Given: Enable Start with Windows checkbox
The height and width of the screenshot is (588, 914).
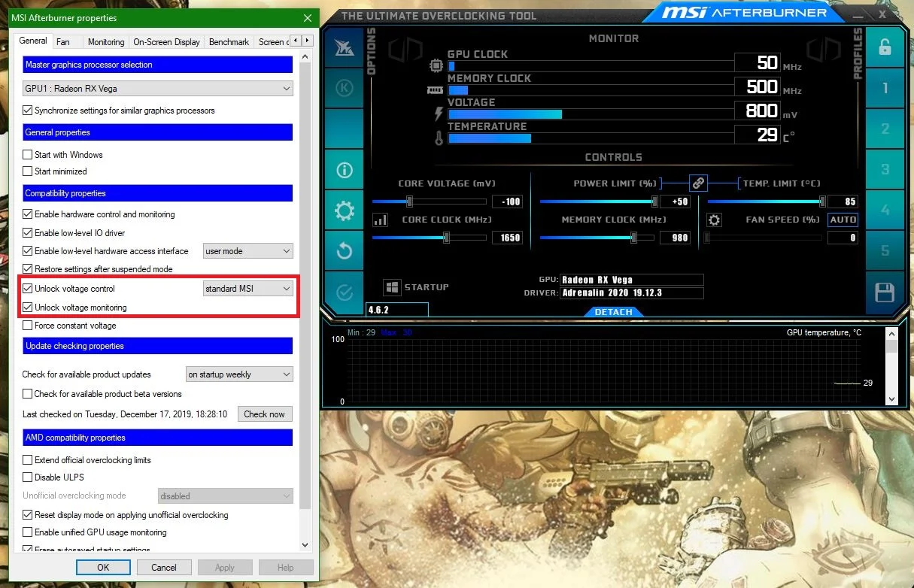Looking at the screenshot, I should click(x=28, y=155).
